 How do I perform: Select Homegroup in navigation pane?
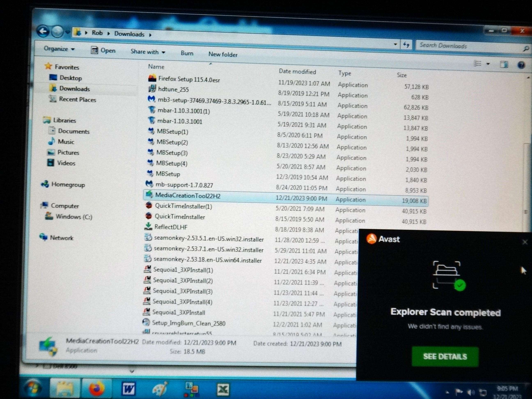point(63,185)
